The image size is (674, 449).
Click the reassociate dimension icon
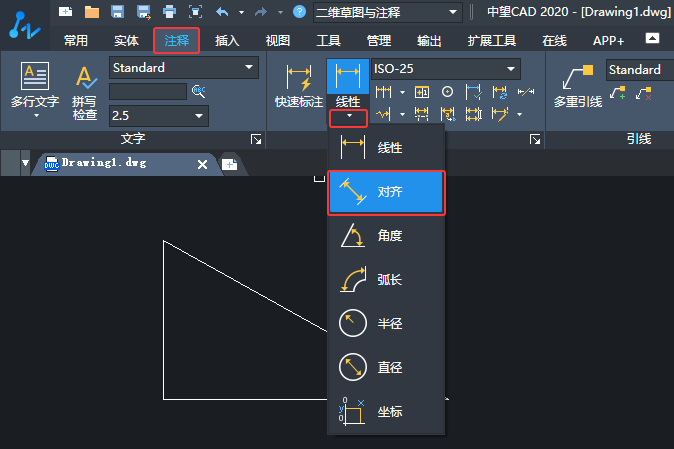447,114
